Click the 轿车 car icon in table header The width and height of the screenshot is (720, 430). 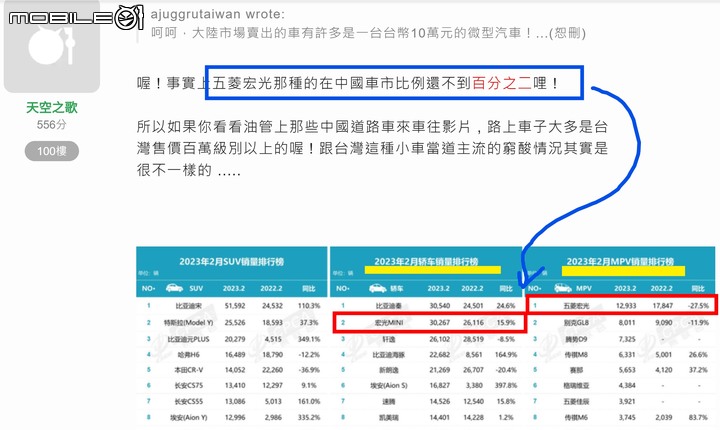377,288
